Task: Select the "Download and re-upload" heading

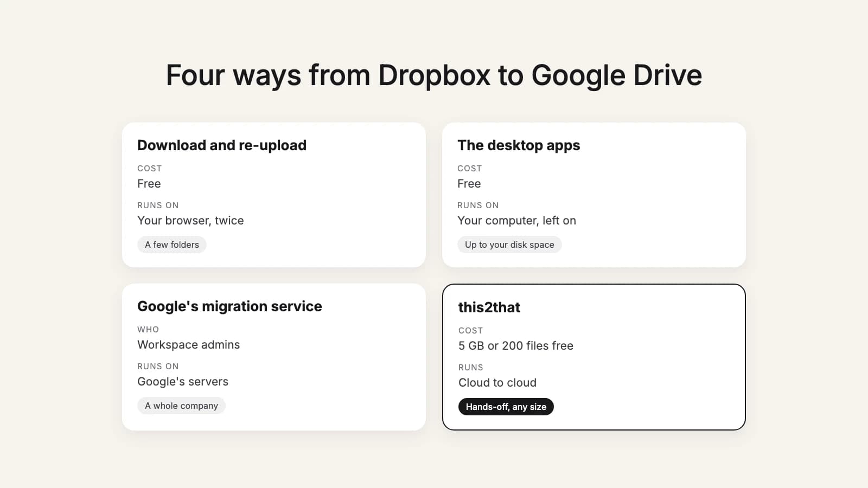Action: (x=222, y=145)
